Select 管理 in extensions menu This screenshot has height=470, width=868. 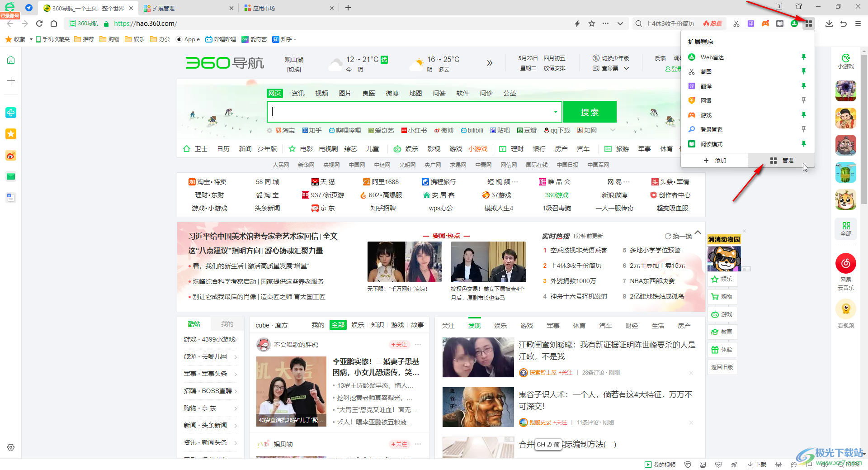(782, 161)
